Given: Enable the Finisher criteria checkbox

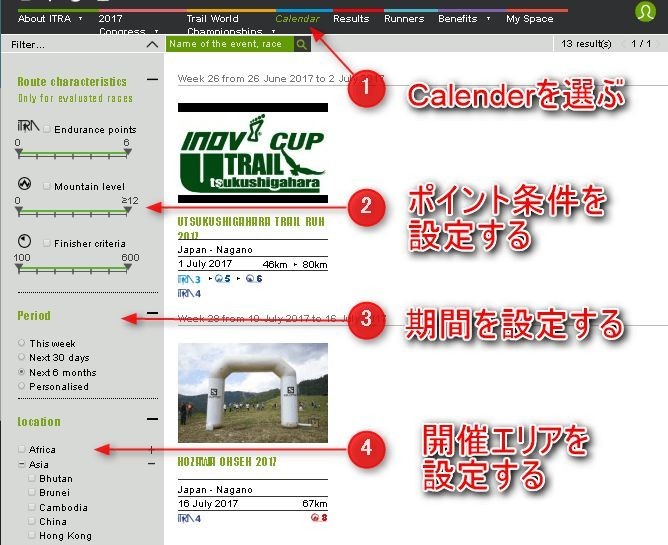Looking at the screenshot, I should click(x=47, y=243).
